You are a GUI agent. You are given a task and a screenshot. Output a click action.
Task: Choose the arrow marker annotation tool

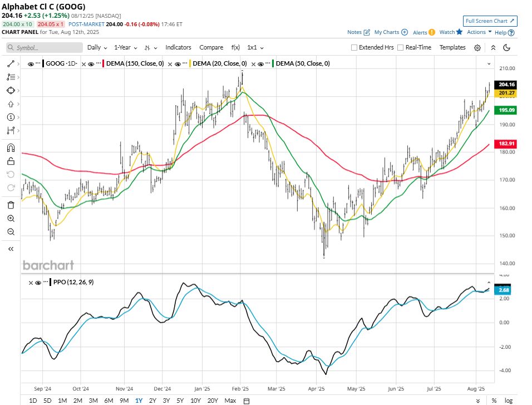[11, 104]
